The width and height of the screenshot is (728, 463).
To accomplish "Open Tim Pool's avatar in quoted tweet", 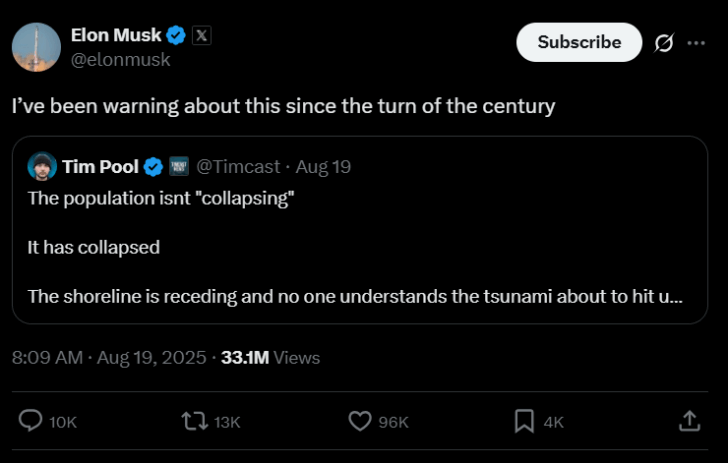I will pyautogui.click(x=41, y=166).
